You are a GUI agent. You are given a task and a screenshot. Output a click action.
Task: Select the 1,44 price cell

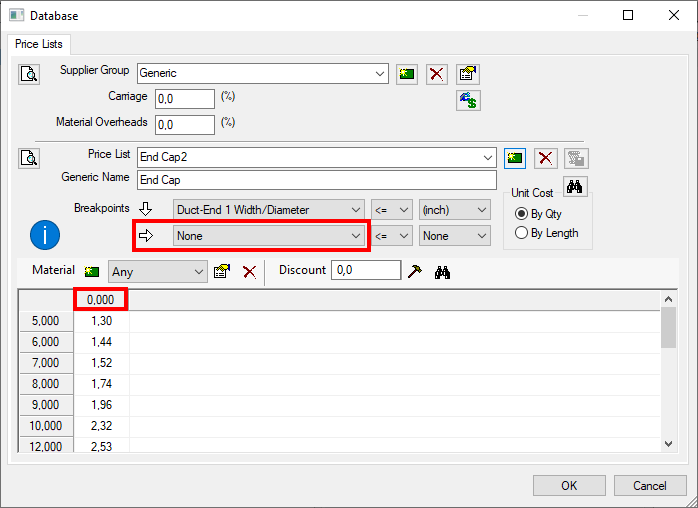101,342
